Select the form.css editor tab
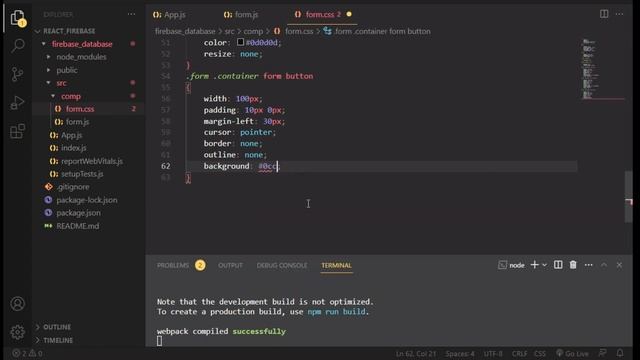This screenshot has width=640, height=360. [x=322, y=14]
